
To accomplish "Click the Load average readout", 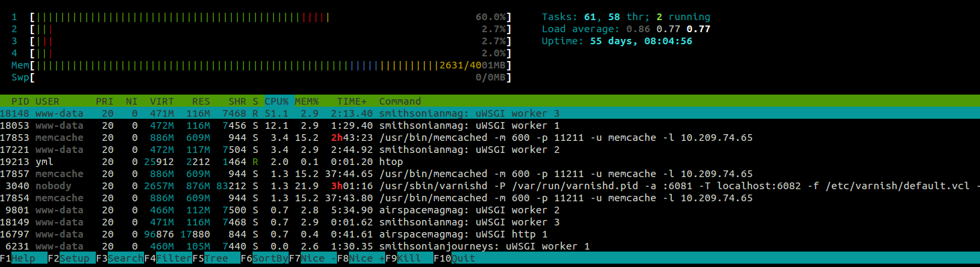I will 626,29.
